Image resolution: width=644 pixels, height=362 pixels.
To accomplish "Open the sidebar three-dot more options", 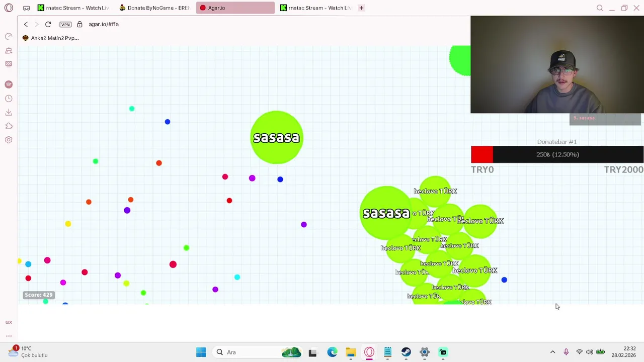I will 9,336.
